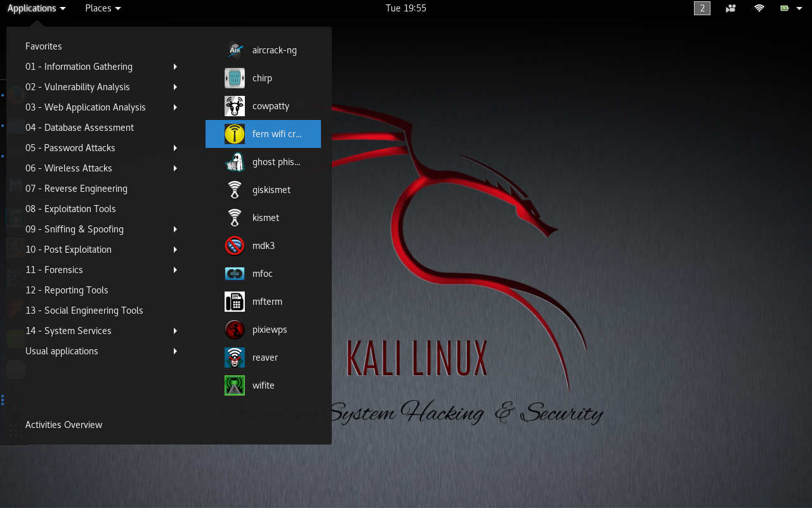Expand the 06 - Wireless Attacks submenu arrow

click(x=175, y=168)
